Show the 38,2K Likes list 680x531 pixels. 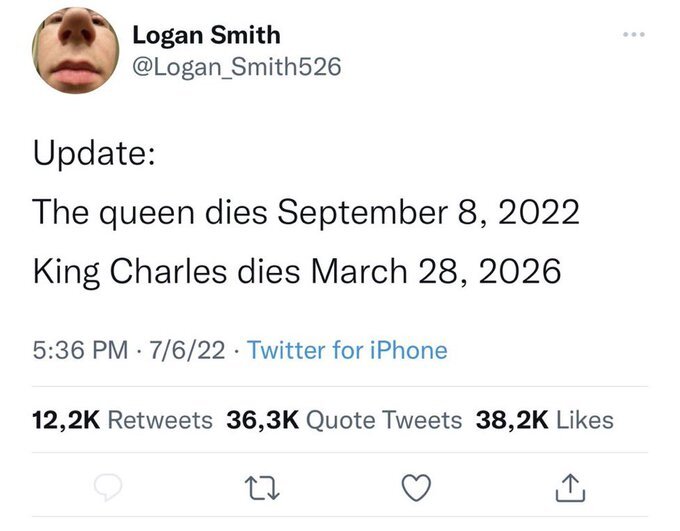(x=546, y=420)
